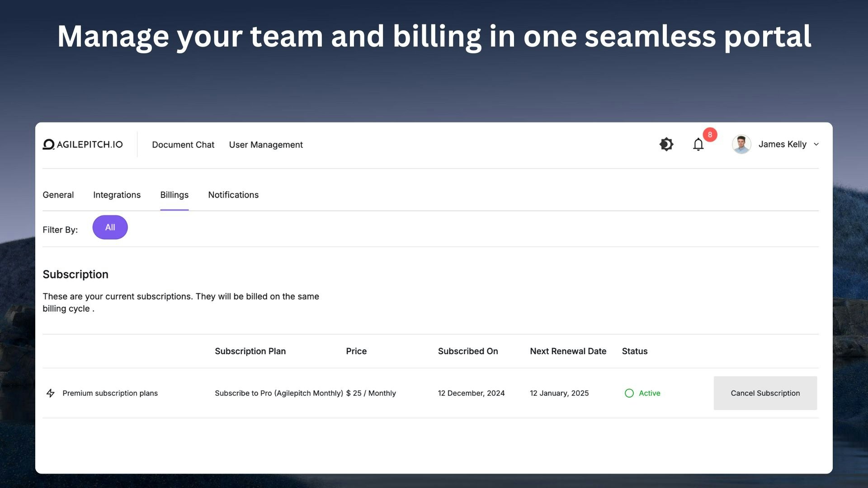The width and height of the screenshot is (868, 488).
Task: Click the Next Renewal Date column header
Action: pos(568,352)
